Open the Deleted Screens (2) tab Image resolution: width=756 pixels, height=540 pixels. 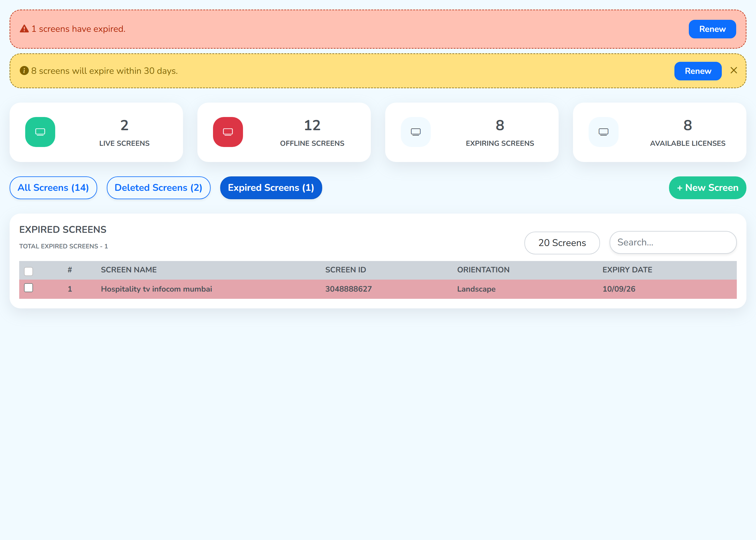(x=159, y=188)
